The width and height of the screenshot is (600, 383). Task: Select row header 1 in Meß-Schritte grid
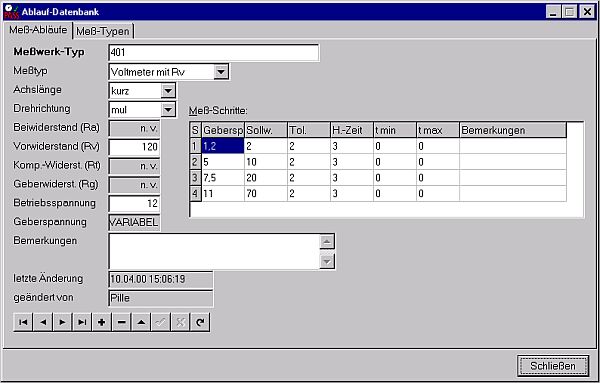point(195,146)
